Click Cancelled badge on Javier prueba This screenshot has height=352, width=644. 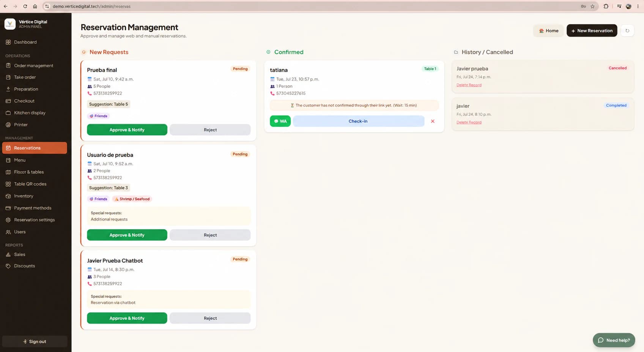[x=617, y=68]
